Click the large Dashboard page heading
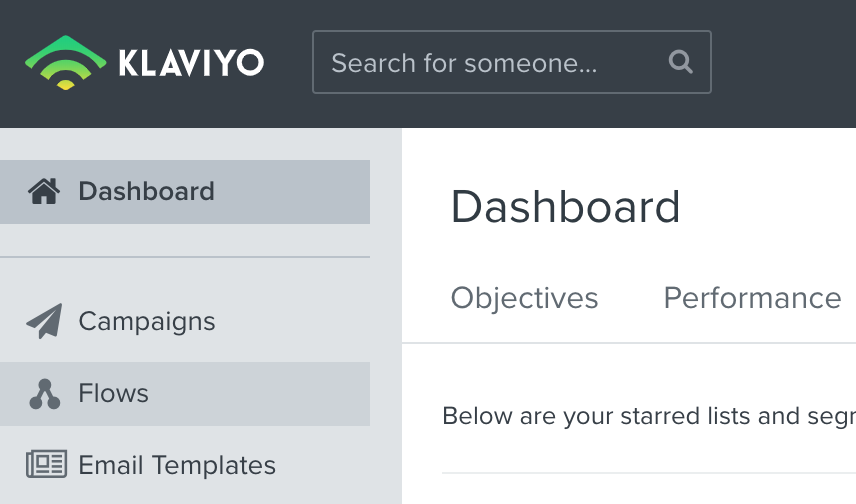The width and height of the screenshot is (856, 504). [565, 207]
